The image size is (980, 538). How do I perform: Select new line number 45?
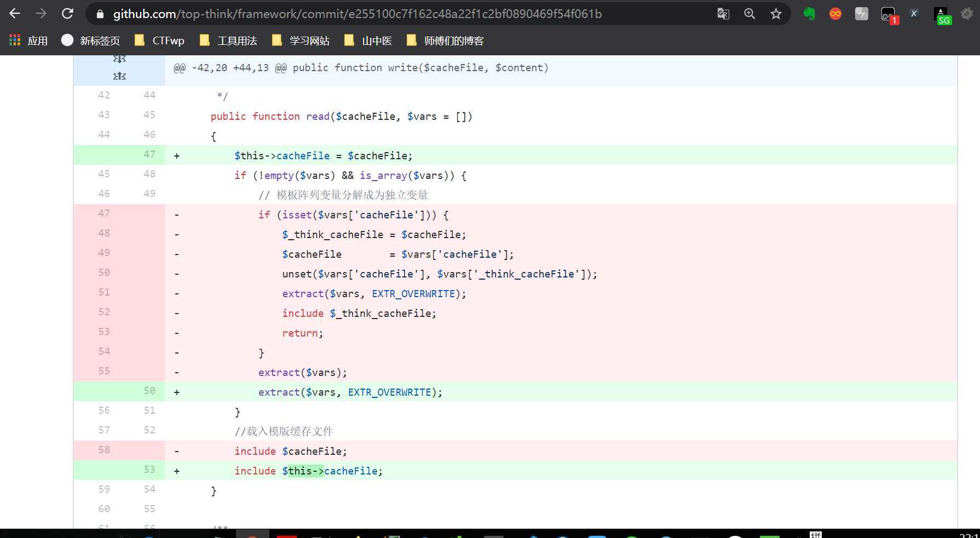click(149, 115)
